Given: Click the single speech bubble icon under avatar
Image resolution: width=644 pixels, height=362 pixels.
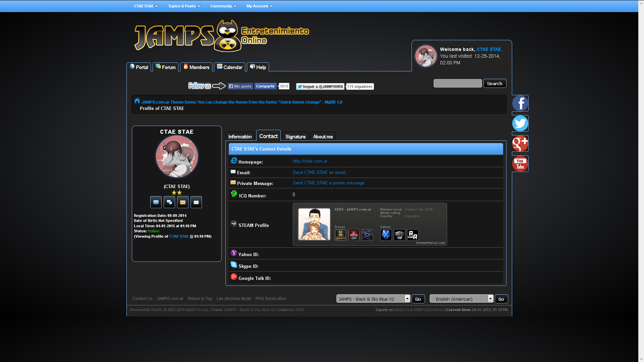Looking at the screenshot, I should [156, 202].
